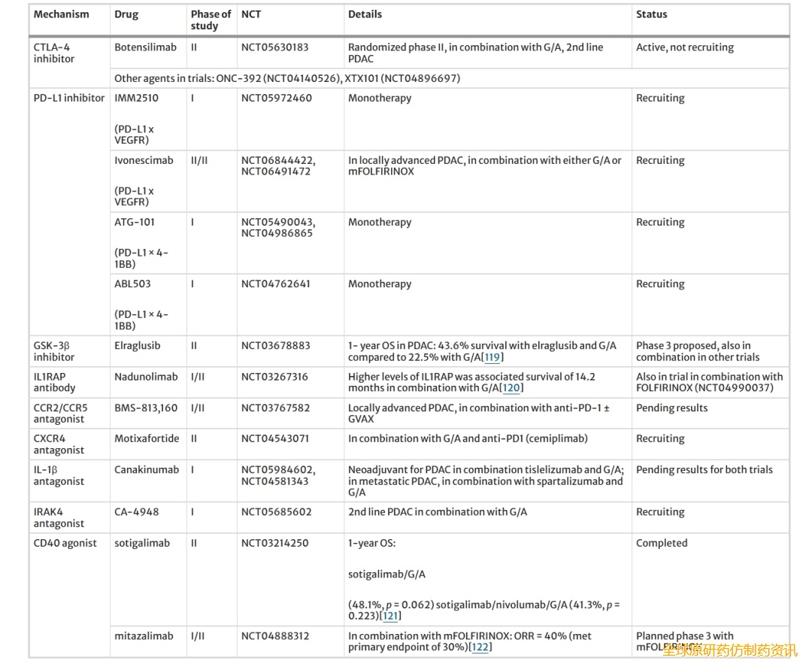812x667 pixels.
Task: Click the 'Other agents in trials' row
Action: [287, 78]
